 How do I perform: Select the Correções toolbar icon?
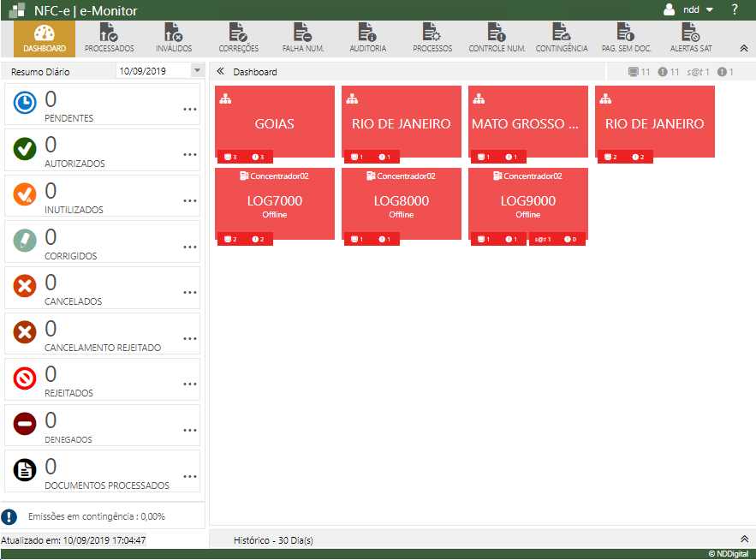(x=238, y=39)
